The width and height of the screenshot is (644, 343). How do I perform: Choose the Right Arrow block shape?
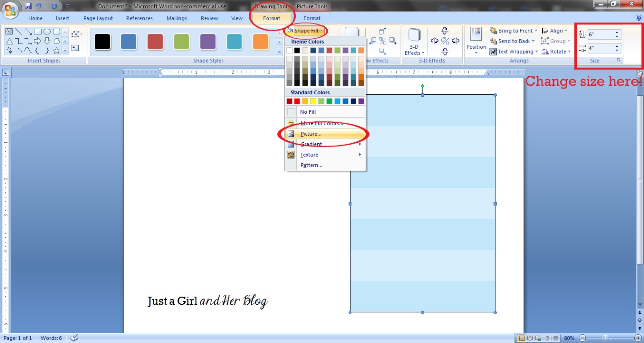click(x=38, y=41)
